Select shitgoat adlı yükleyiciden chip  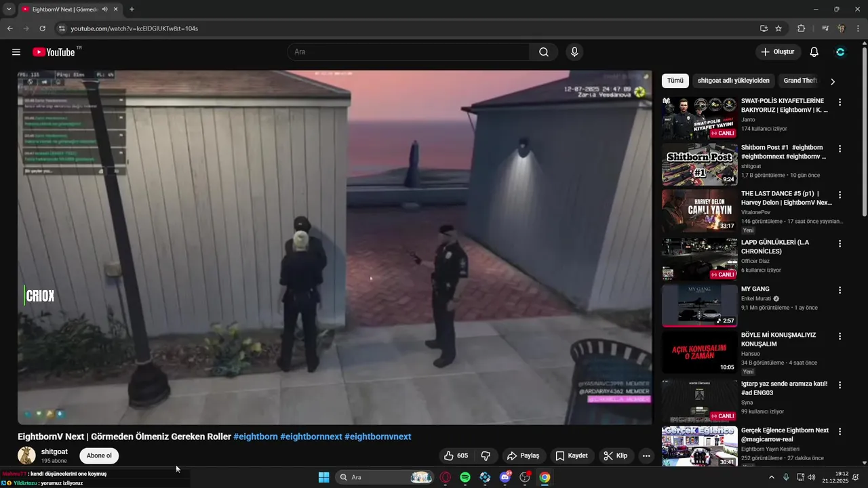(x=734, y=81)
